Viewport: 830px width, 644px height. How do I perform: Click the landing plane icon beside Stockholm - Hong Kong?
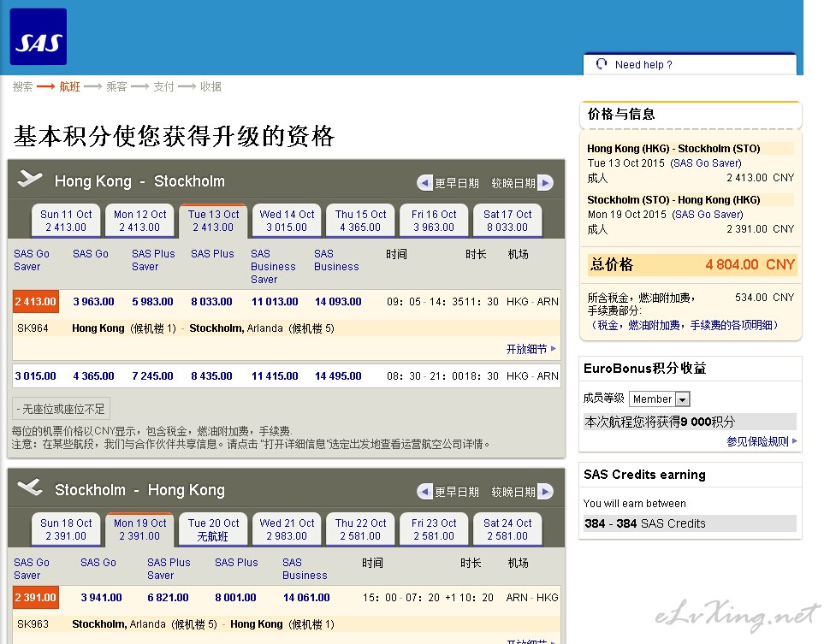point(30,487)
